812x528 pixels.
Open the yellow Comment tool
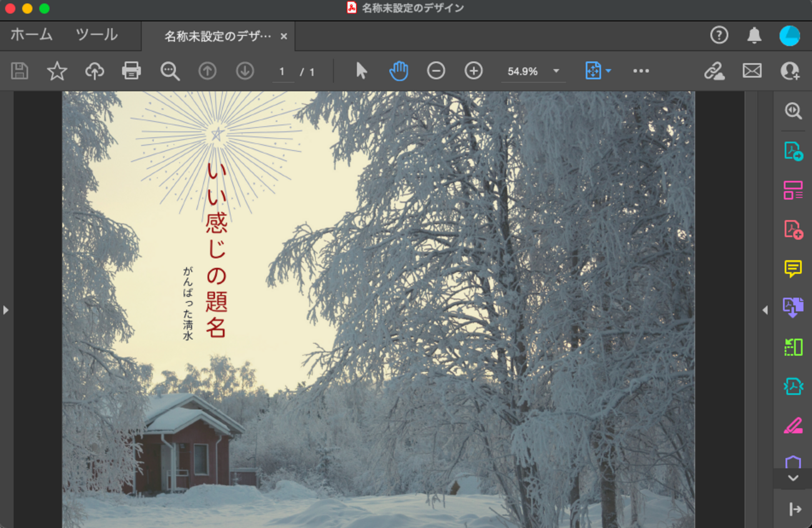(793, 269)
